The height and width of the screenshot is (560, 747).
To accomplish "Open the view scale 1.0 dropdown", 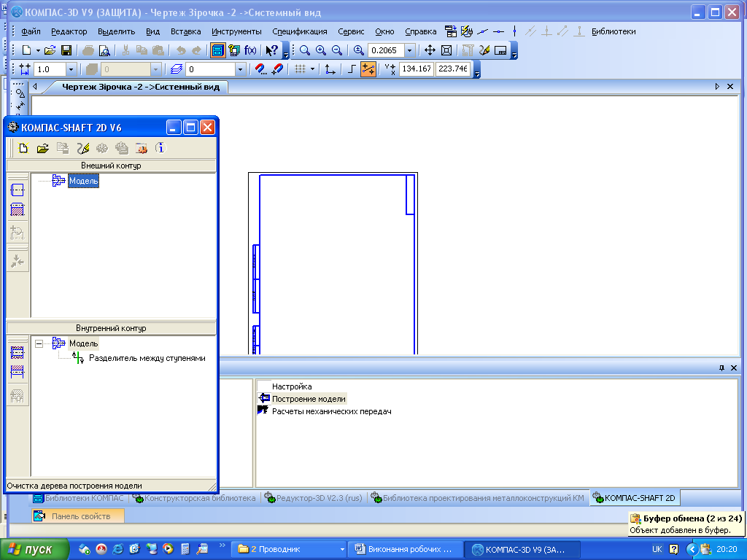I will click(x=71, y=69).
